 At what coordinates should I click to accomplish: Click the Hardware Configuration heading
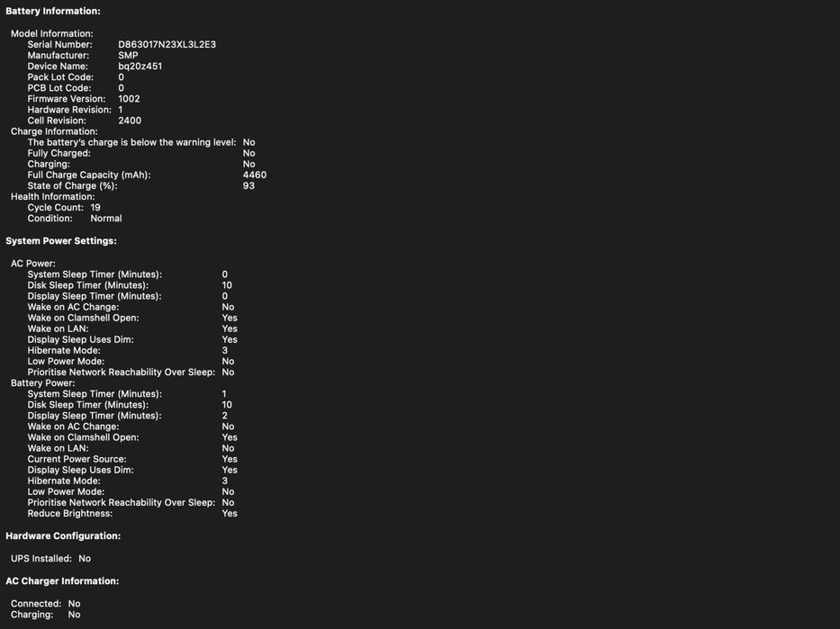pos(63,535)
